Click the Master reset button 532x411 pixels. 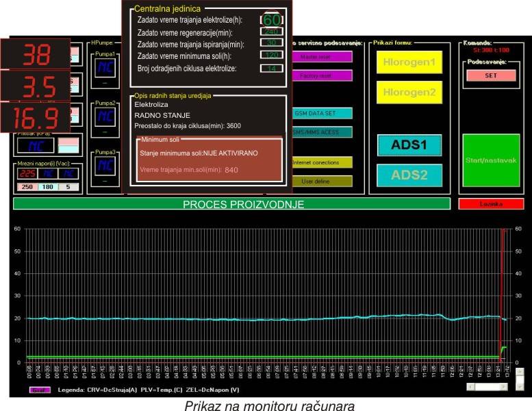(321, 57)
